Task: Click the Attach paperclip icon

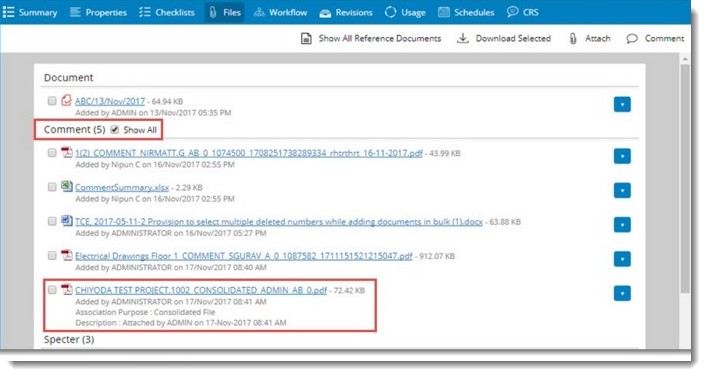Action: 573,38
